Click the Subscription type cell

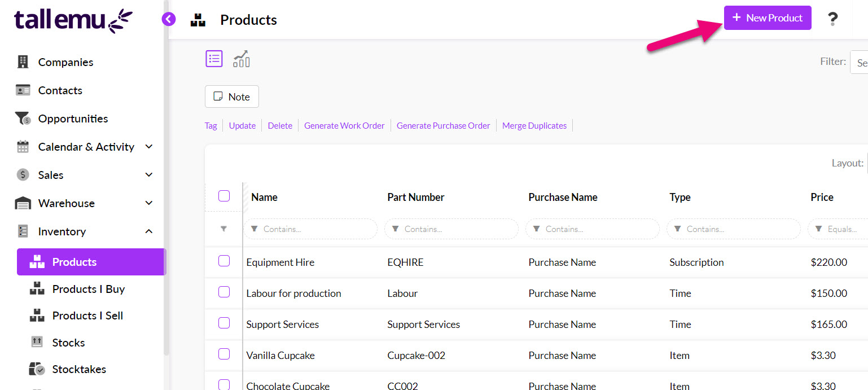(x=696, y=262)
